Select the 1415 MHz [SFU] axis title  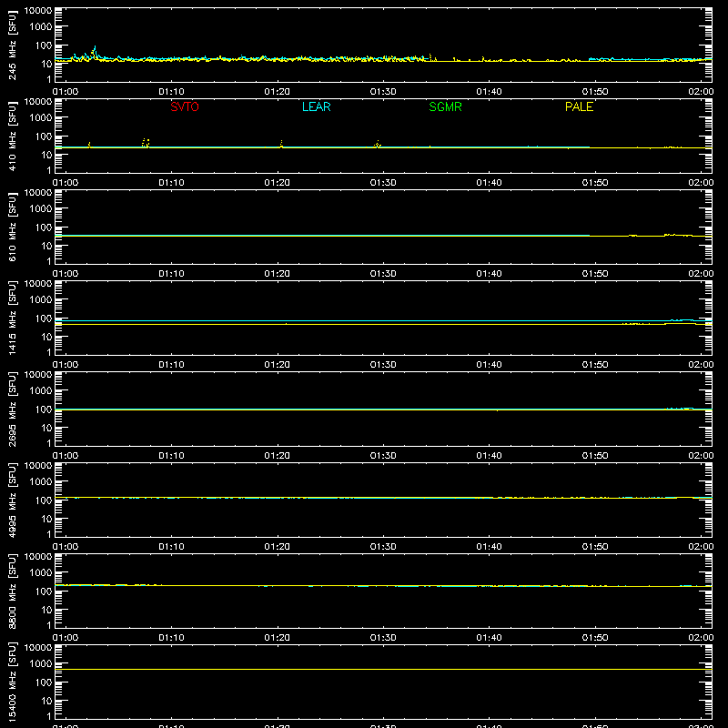(13, 318)
